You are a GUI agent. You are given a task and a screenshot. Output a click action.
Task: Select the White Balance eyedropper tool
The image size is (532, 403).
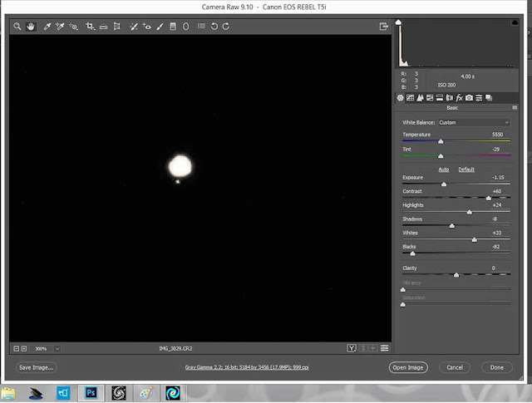[x=47, y=26]
